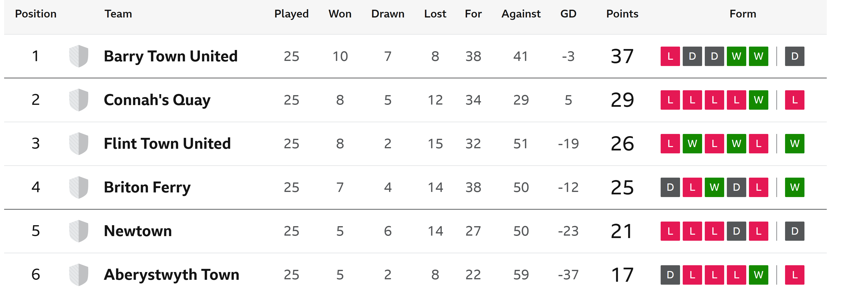Click Flint Town United's latest W form badge
Viewport: 868px width, 306px height.
pyautogui.click(x=795, y=144)
